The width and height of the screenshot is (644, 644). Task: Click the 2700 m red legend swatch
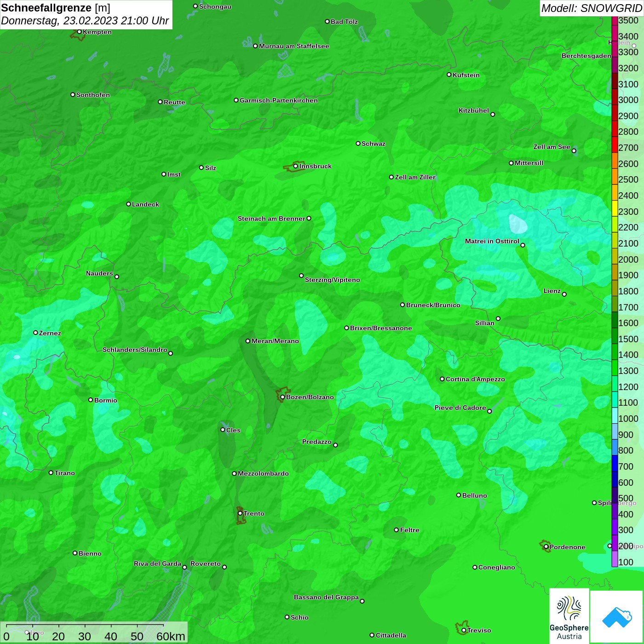pyautogui.click(x=615, y=144)
